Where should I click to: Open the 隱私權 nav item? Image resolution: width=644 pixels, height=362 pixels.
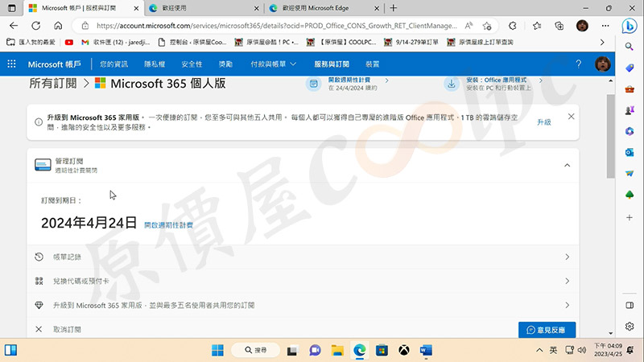pos(155,64)
